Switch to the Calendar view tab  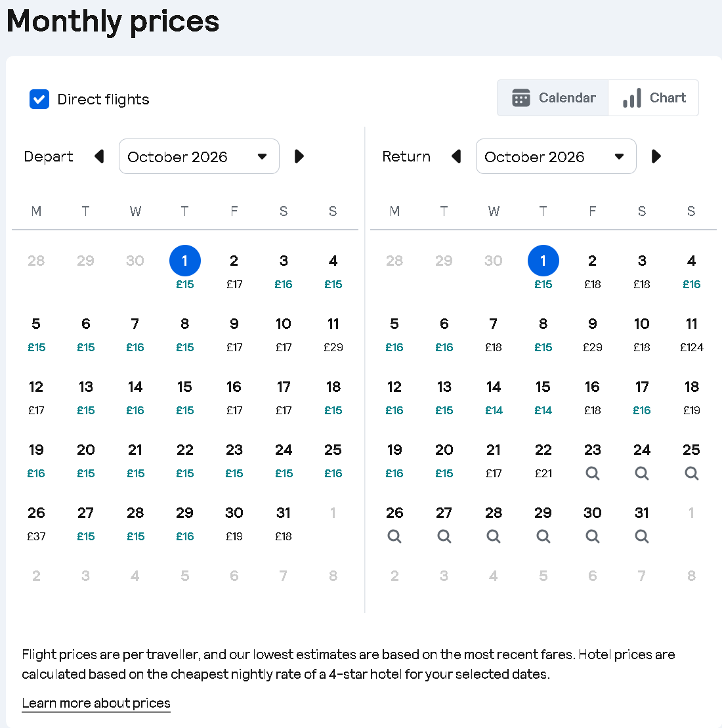(553, 98)
